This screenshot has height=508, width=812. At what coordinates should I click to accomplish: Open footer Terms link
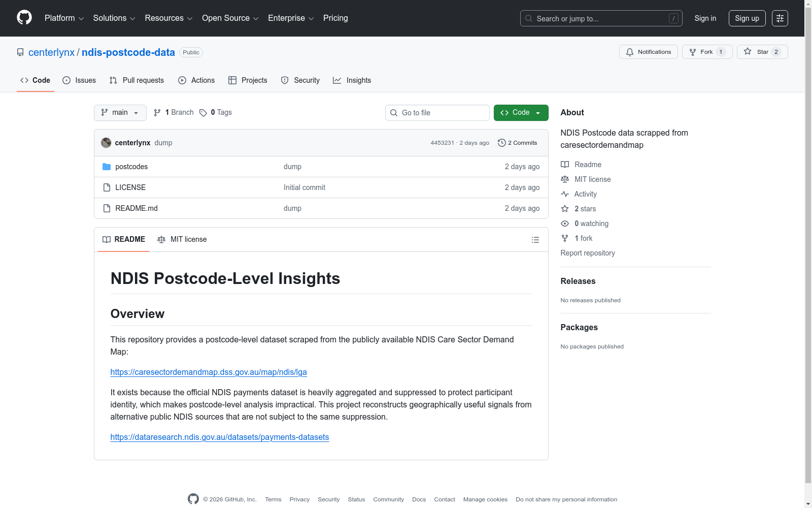[x=273, y=499]
